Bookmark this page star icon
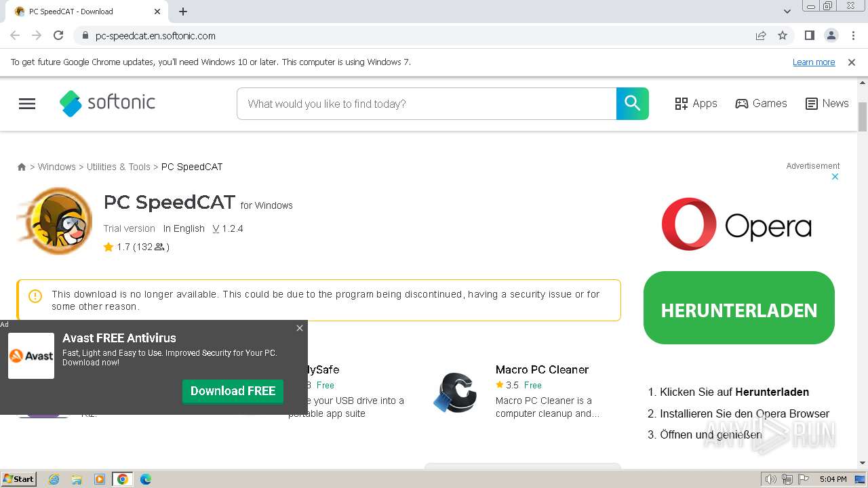Screen dimensions: 868x488 [783, 35]
